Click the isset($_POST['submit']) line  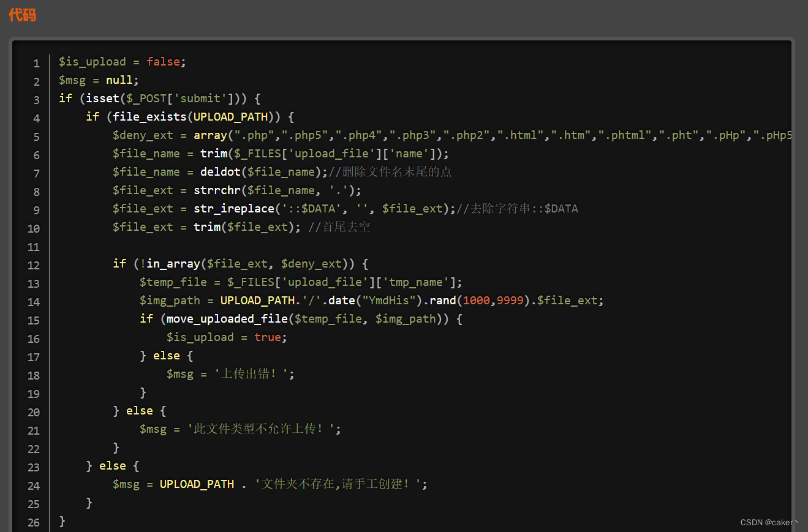160,99
